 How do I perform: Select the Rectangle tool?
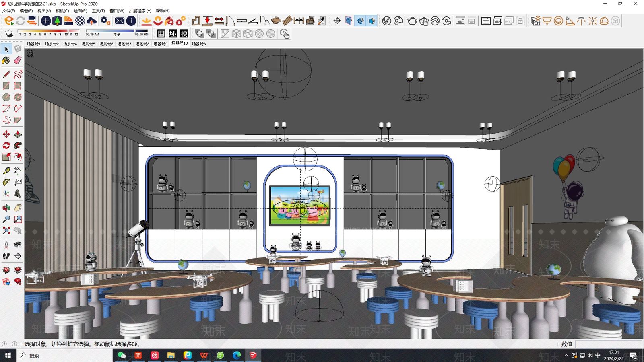[x=6, y=86]
